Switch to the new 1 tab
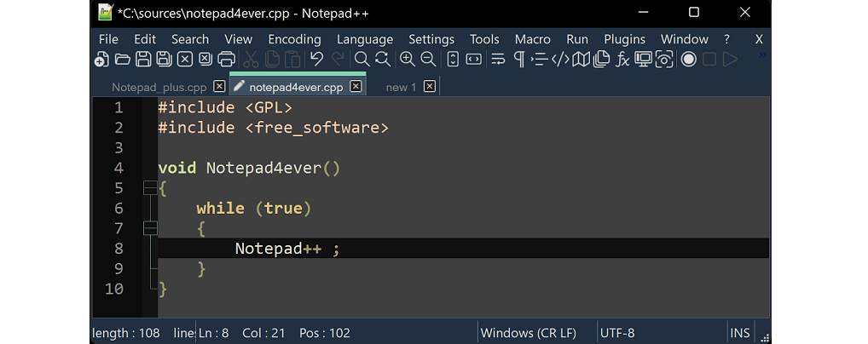Screen dimensions: 868x344 (x=401, y=88)
